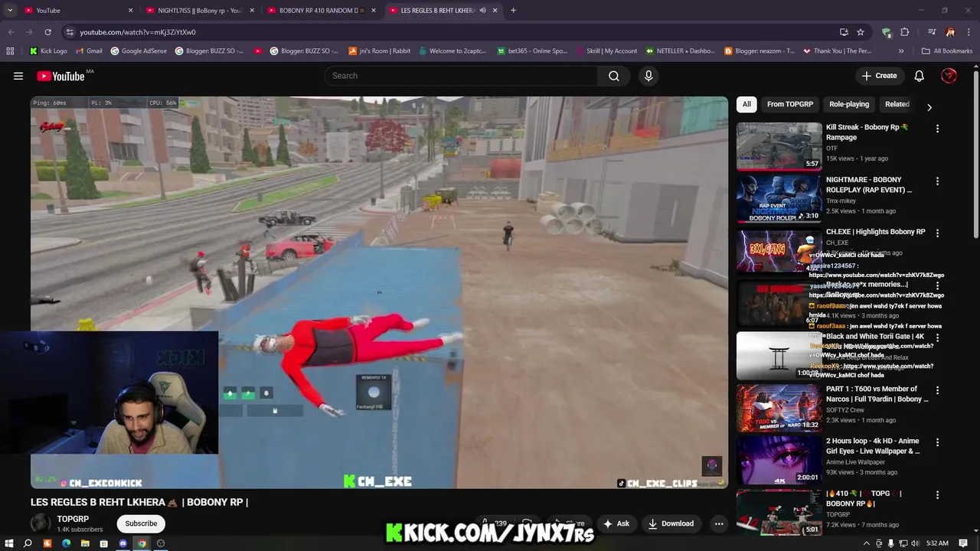
Task: Open the account avatar menu
Action: [949, 76]
